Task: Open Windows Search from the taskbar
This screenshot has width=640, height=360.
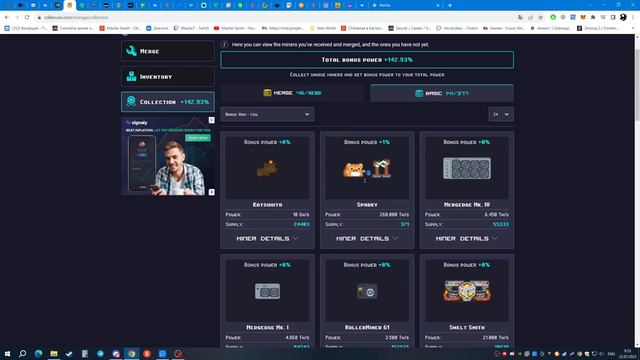Action: pyautogui.click(x=22, y=353)
